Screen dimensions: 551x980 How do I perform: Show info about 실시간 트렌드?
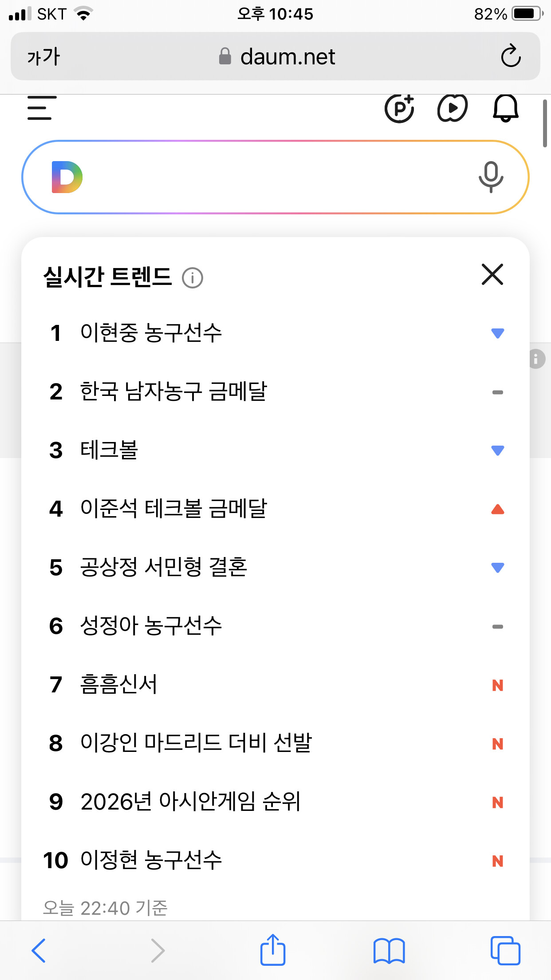point(193,278)
